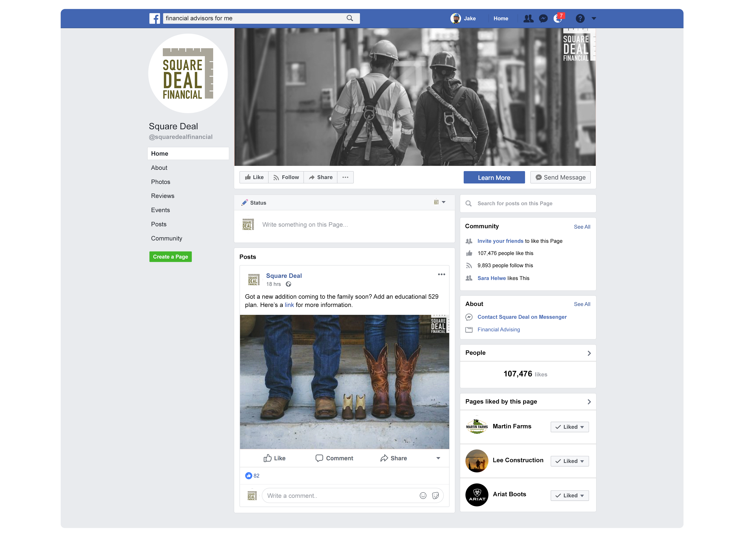Open Jake's profile avatar
The image size is (756, 547).
(x=455, y=18)
